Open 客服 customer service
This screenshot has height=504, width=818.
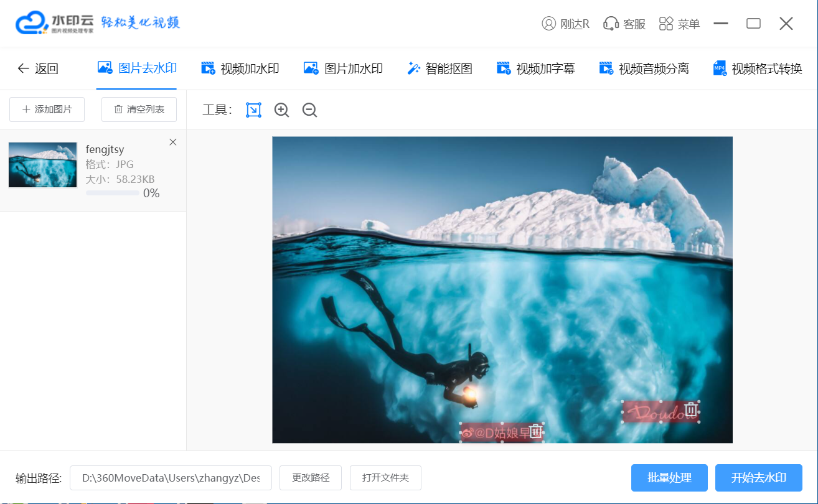pyautogui.click(x=624, y=24)
